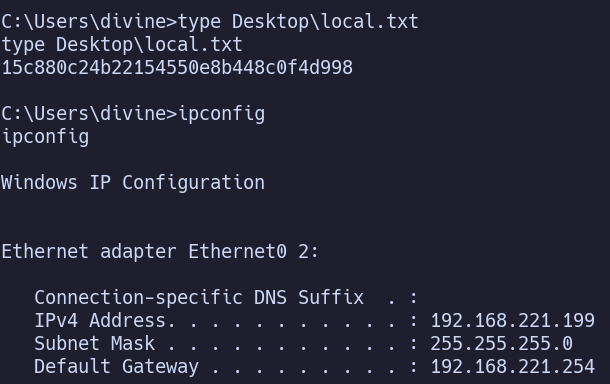Click the 'Ethernet adapter Ethernet0 2:' line
The image size is (610, 384).
[160, 252]
